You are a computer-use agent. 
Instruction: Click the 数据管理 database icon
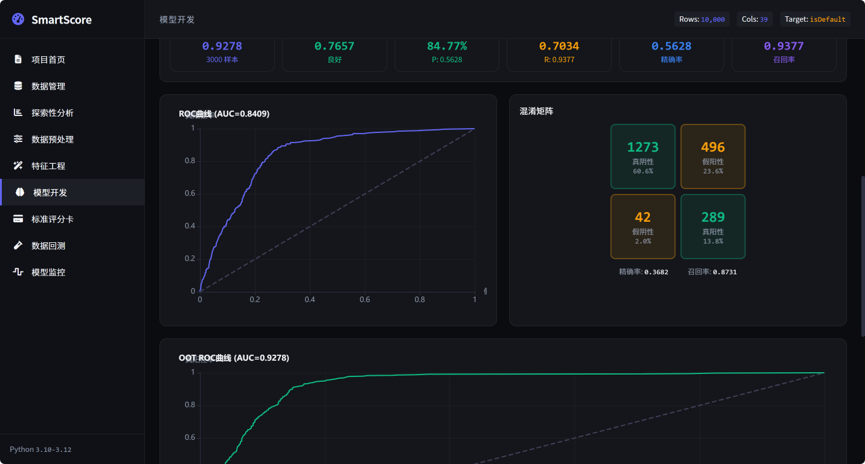coord(18,86)
